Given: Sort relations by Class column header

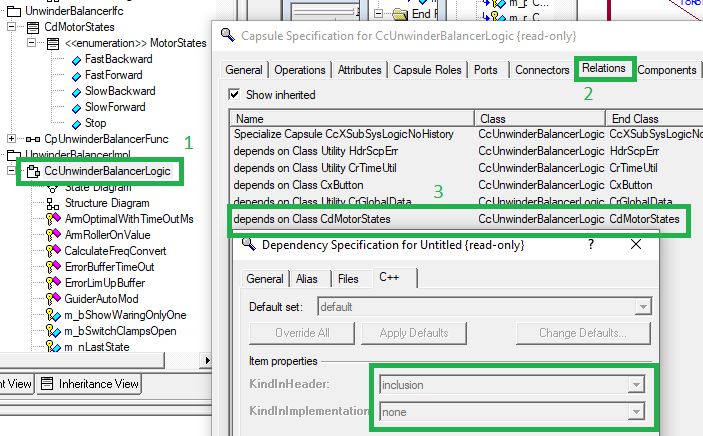Looking at the screenshot, I should (x=540, y=119).
